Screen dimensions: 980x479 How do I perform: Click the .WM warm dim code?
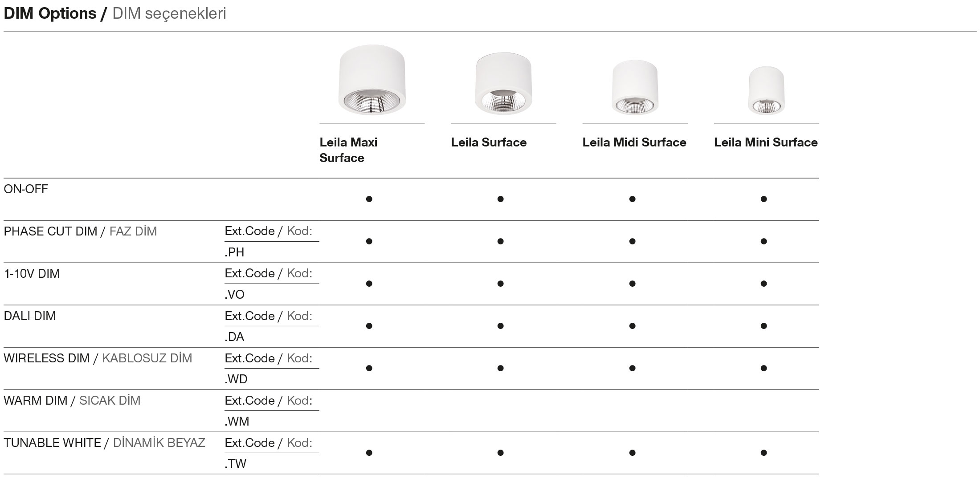point(237,422)
